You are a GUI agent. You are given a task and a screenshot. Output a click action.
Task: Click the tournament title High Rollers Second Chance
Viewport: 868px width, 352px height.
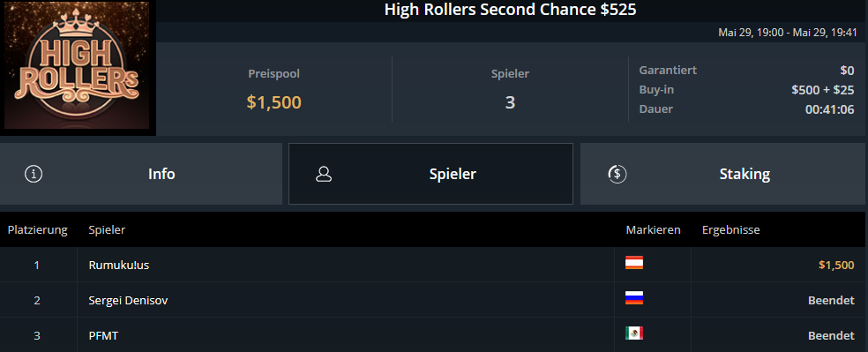click(x=510, y=10)
